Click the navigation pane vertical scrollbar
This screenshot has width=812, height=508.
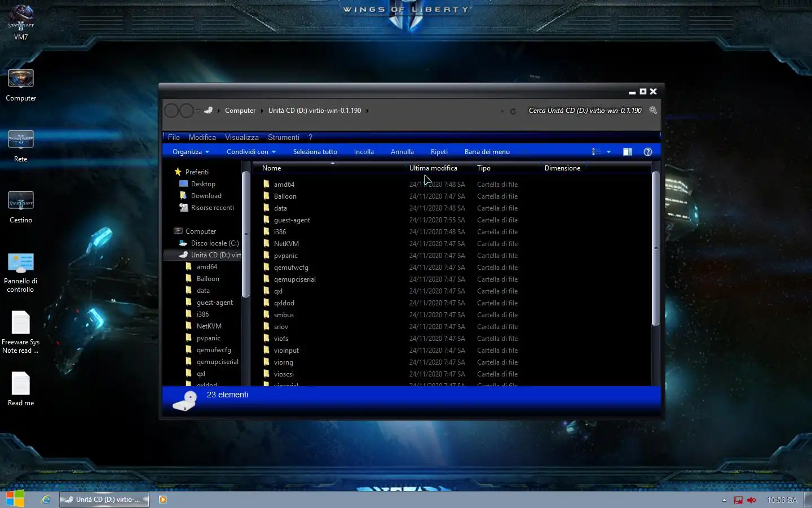point(245,234)
